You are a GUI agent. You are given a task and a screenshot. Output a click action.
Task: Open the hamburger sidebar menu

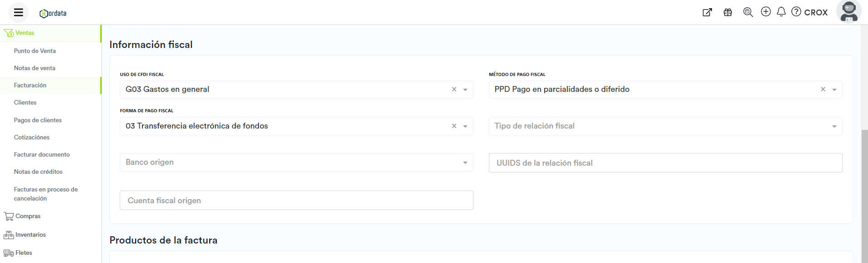(x=18, y=12)
